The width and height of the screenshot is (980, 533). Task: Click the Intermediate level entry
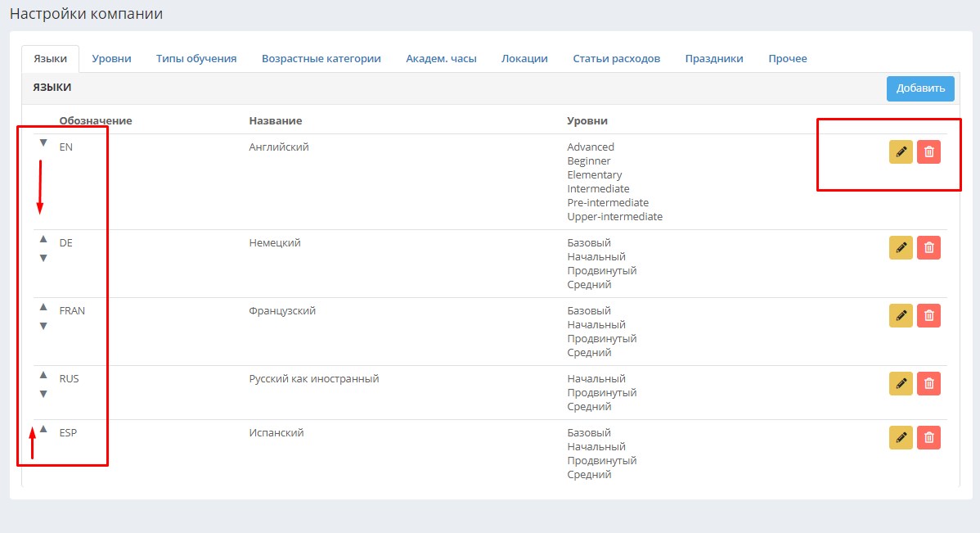[598, 189]
